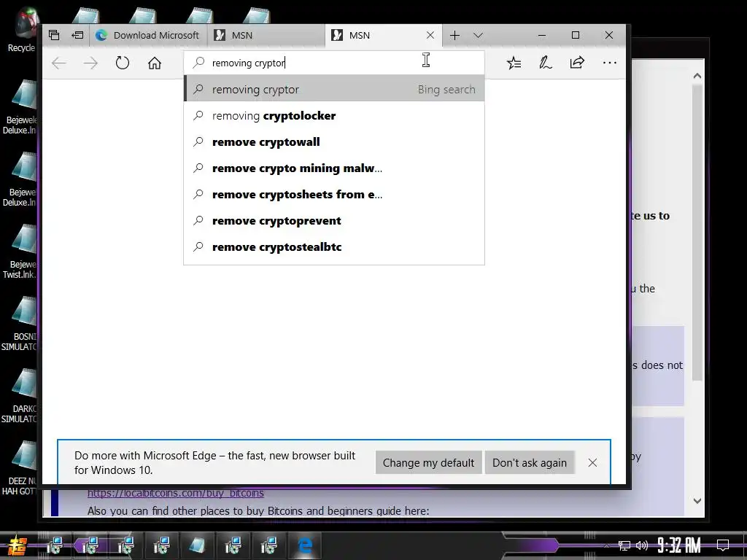Select the DEEZ NU HAH GOT desktop icon
Screen dimensions: 747x560
pos(21,469)
